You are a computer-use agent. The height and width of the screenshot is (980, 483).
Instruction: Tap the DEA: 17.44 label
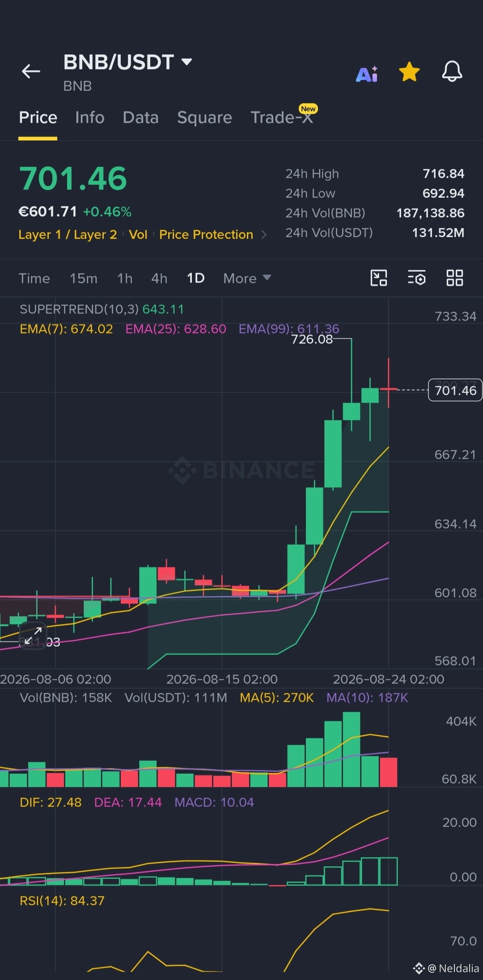click(128, 802)
